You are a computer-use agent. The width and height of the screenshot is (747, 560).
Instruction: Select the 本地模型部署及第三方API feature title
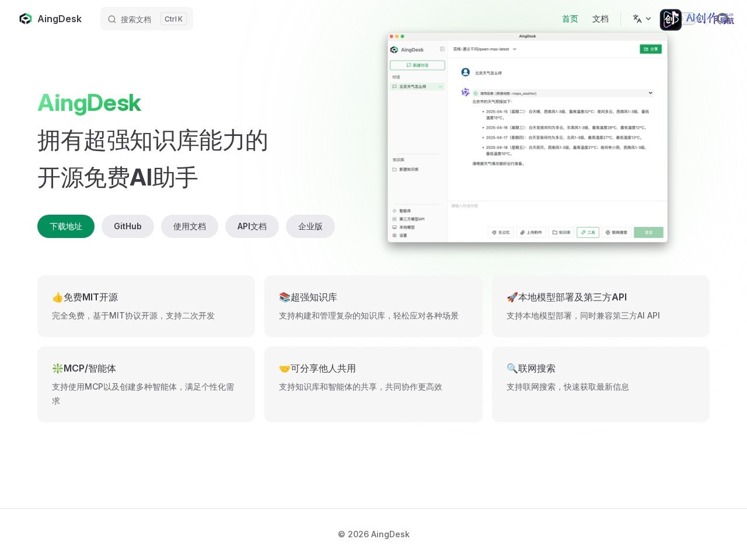(x=567, y=297)
